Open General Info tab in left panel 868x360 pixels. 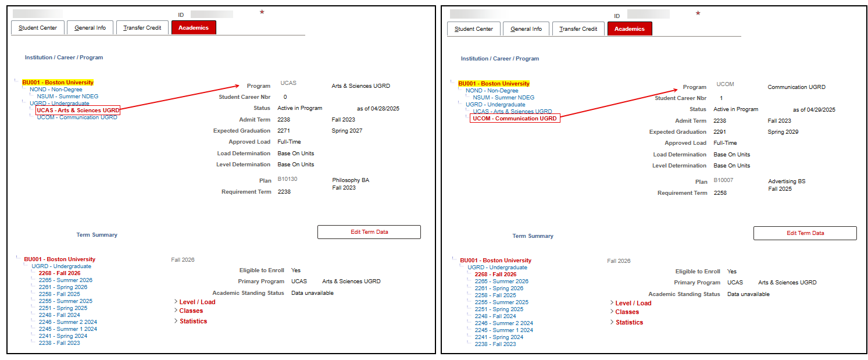coord(90,27)
